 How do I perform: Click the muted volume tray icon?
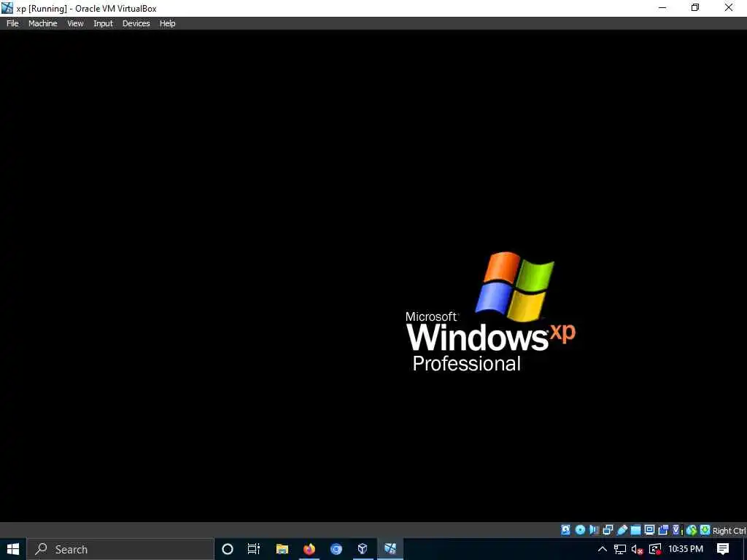pyautogui.click(x=637, y=549)
